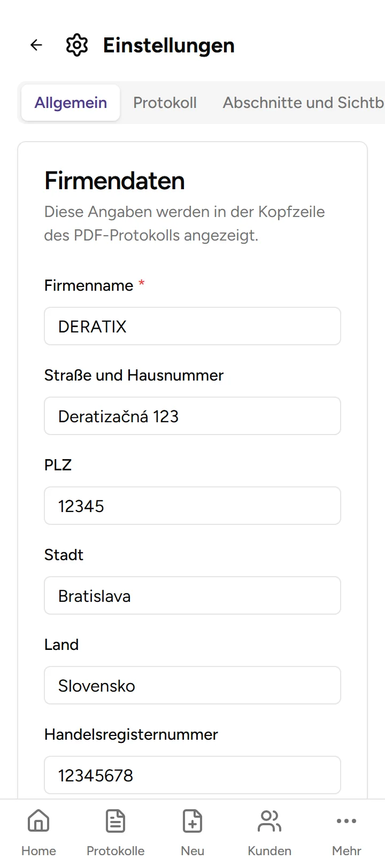
Task: Select the PLZ field showing 12345
Action: (x=192, y=506)
